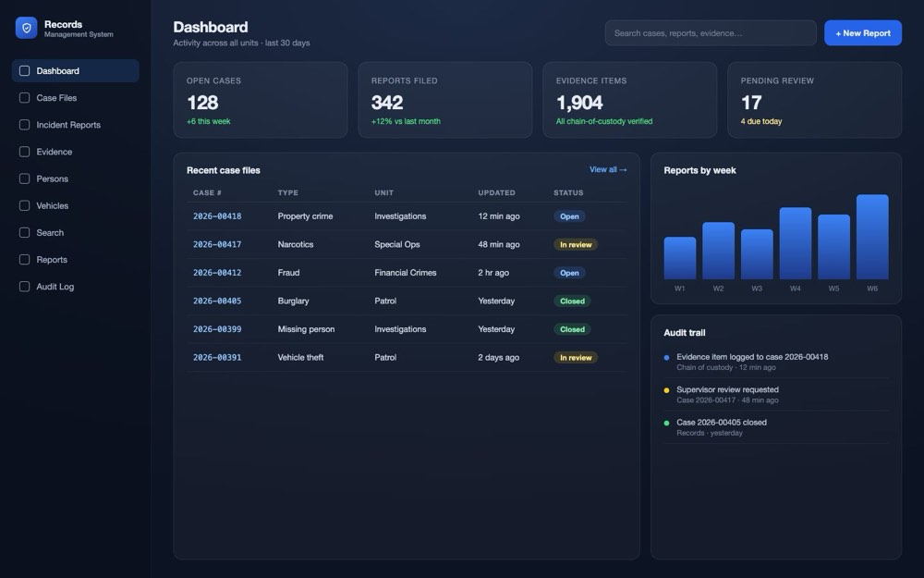Click In review badge for Vehicle theft
The height and width of the screenshot is (578, 924).
(576, 357)
